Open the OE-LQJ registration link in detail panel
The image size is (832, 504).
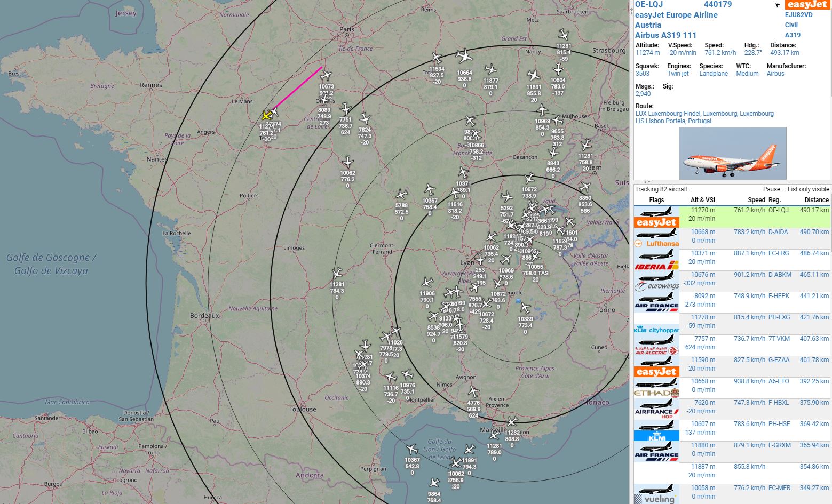[x=649, y=4]
